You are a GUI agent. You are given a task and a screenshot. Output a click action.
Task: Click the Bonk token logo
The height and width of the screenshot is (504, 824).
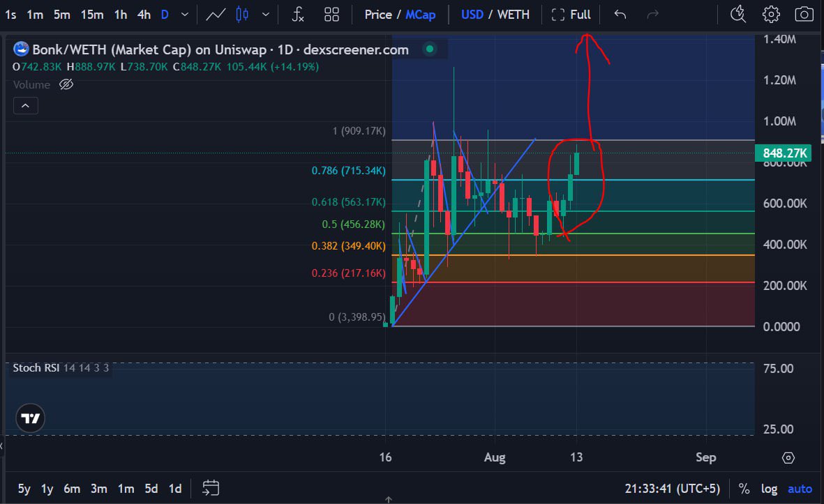pos(21,49)
